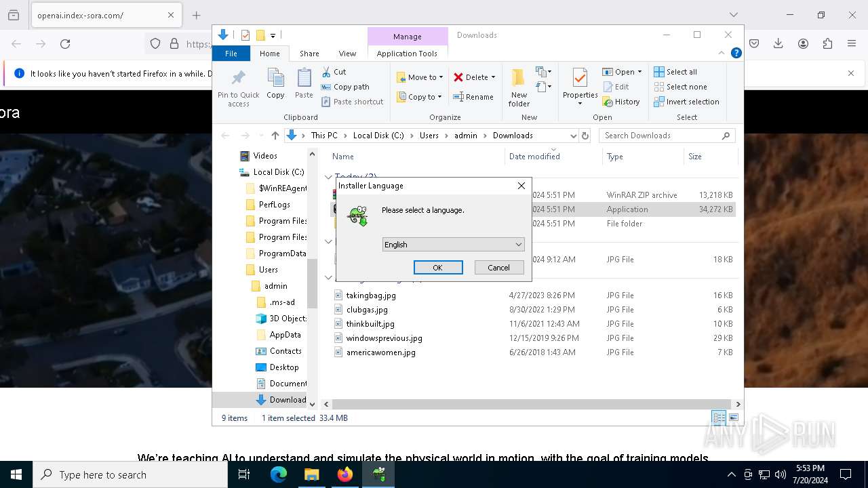Click Paste shortcut in ribbon
The height and width of the screenshot is (488, 868).
[x=352, y=102]
